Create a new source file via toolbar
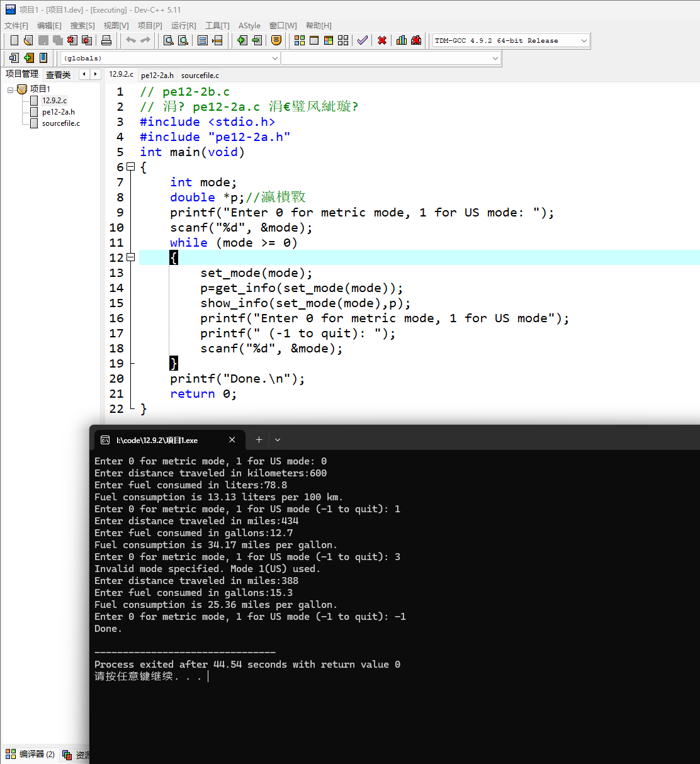The image size is (700, 764). (14, 40)
